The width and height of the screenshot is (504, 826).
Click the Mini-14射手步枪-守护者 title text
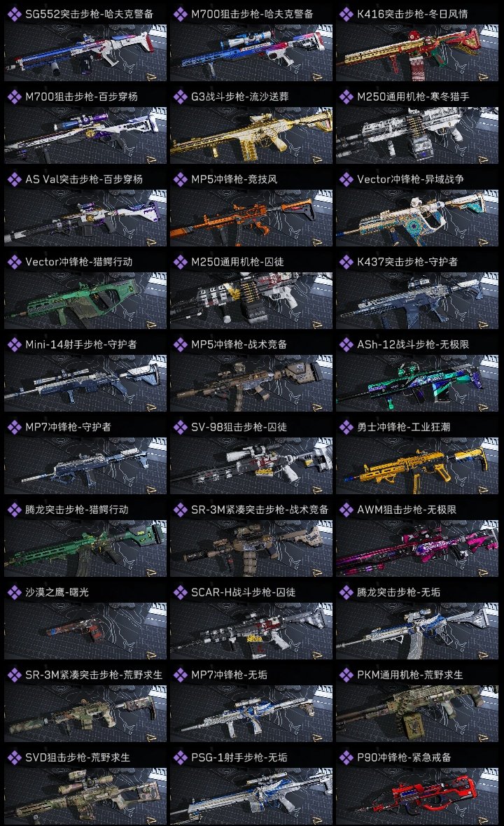point(81,344)
